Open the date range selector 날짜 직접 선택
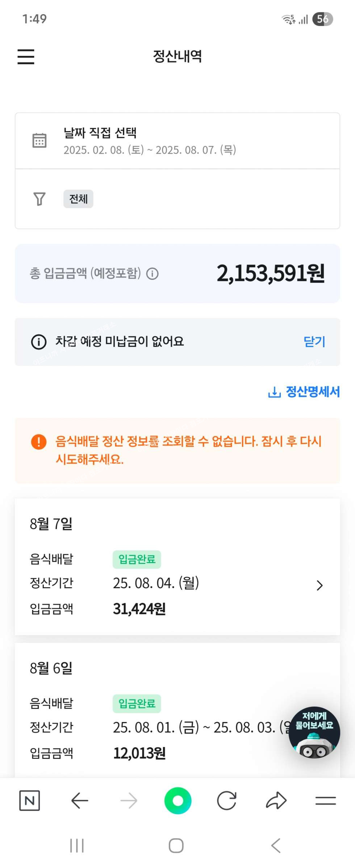 pos(149,141)
